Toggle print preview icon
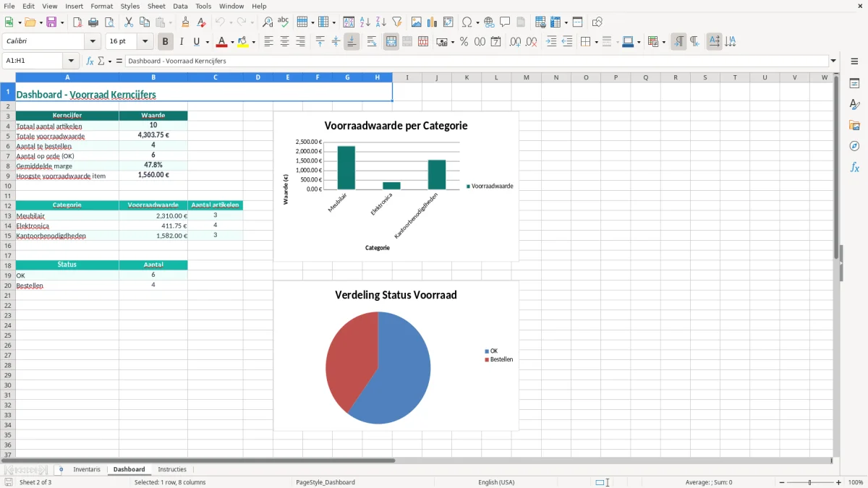This screenshot has width=868, height=488. (x=109, y=22)
